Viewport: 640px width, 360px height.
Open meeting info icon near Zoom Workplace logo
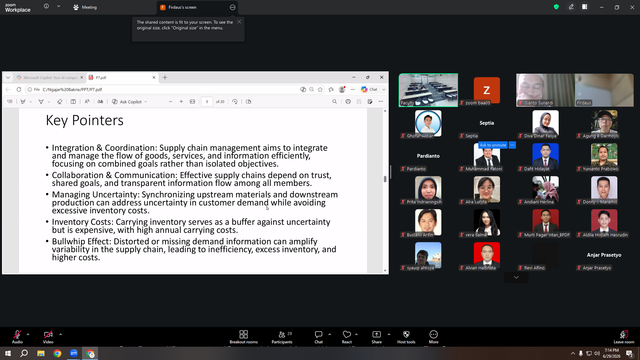click(x=46, y=6)
